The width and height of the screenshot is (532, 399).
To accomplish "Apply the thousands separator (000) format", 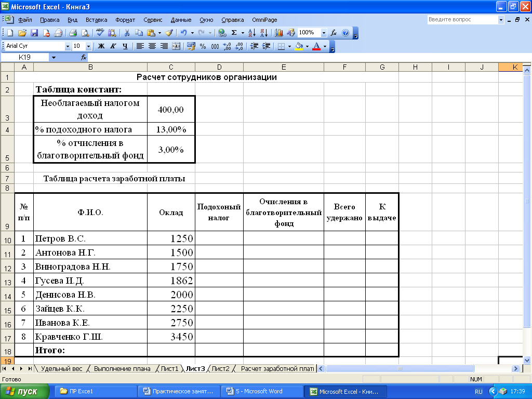I will click(x=215, y=46).
